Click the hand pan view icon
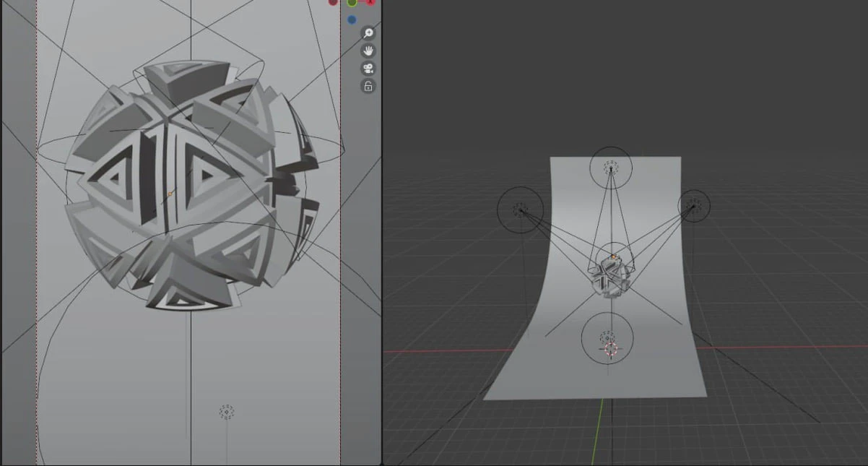This screenshot has width=868, height=466. click(368, 51)
